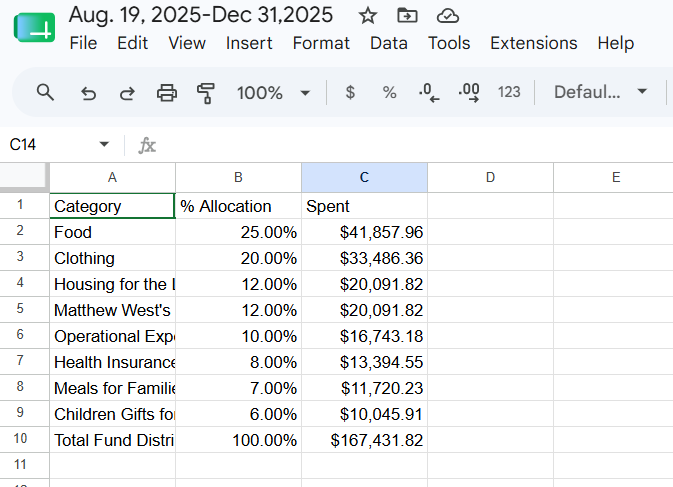Select the Operational Exp cell
The image size is (673, 487).
112,336
